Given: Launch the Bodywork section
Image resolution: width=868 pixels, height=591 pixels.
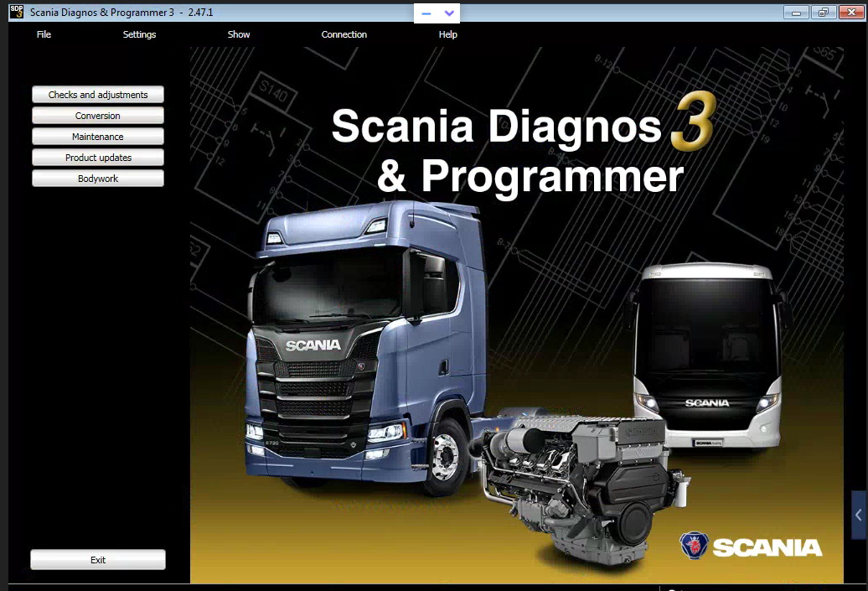Looking at the screenshot, I should click(x=98, y=179).
